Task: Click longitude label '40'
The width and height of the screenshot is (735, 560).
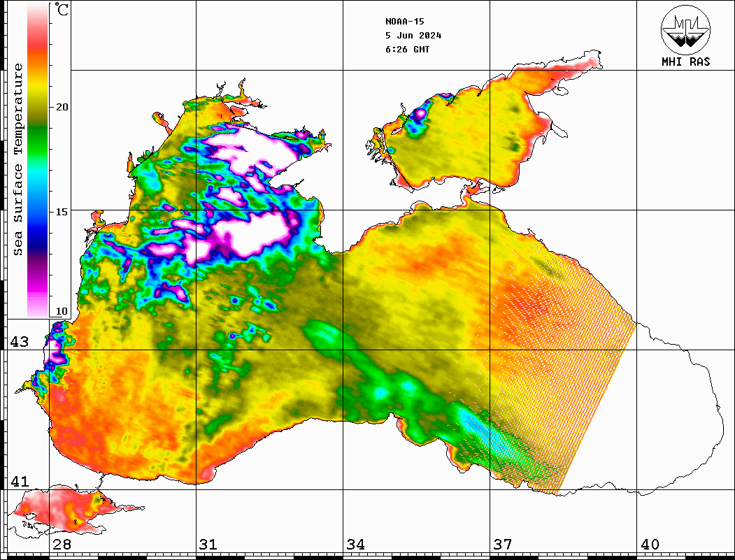Action: pos(650,545)
